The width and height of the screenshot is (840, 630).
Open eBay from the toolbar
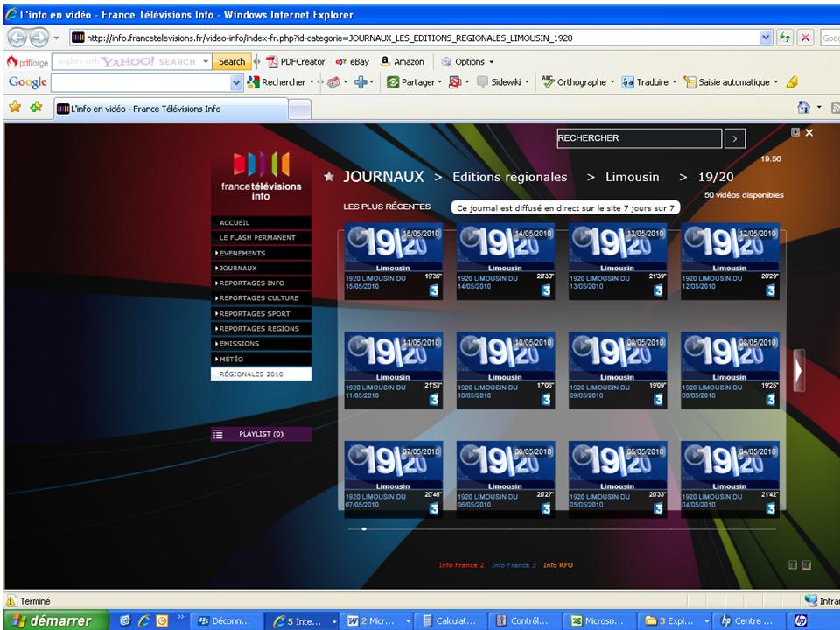tap(353, 62)
